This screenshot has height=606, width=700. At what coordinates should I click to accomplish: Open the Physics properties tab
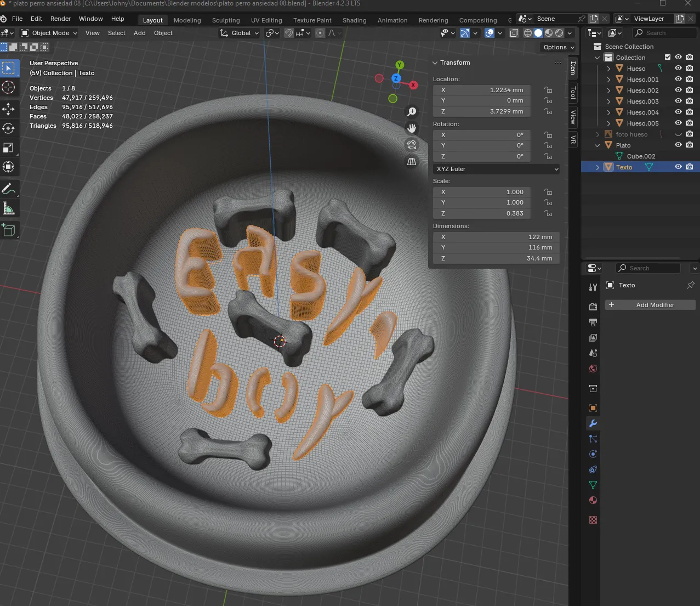[593, 454]
